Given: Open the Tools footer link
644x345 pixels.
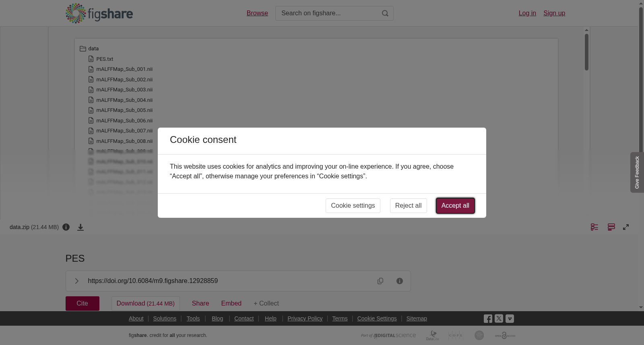Looking at the screenshot, I should 193,318.
